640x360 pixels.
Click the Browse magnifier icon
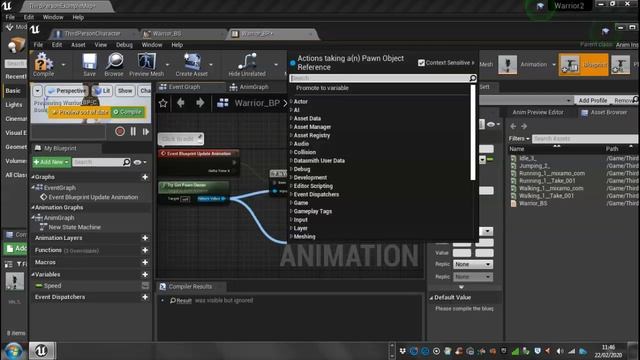114,64
